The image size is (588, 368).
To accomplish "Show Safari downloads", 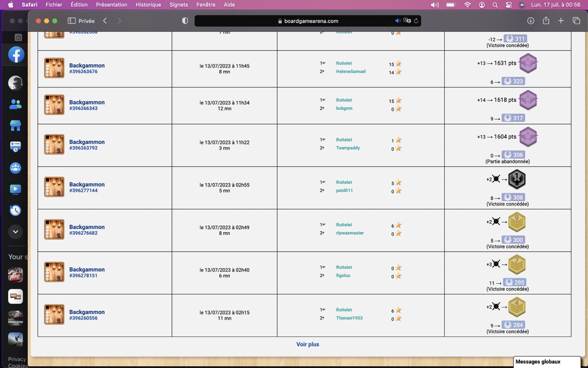I will pyautogui.click(x=531, y=21).
